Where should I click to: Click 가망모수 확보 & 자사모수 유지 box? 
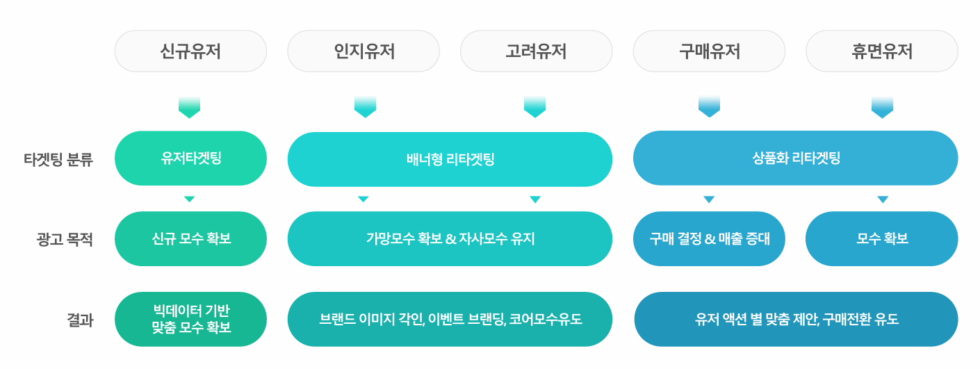[x=450, y=239]
